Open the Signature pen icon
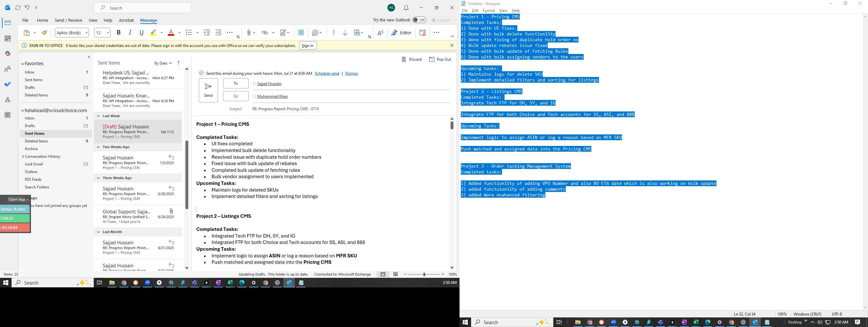Screen dimensions: 868x327 283,33
